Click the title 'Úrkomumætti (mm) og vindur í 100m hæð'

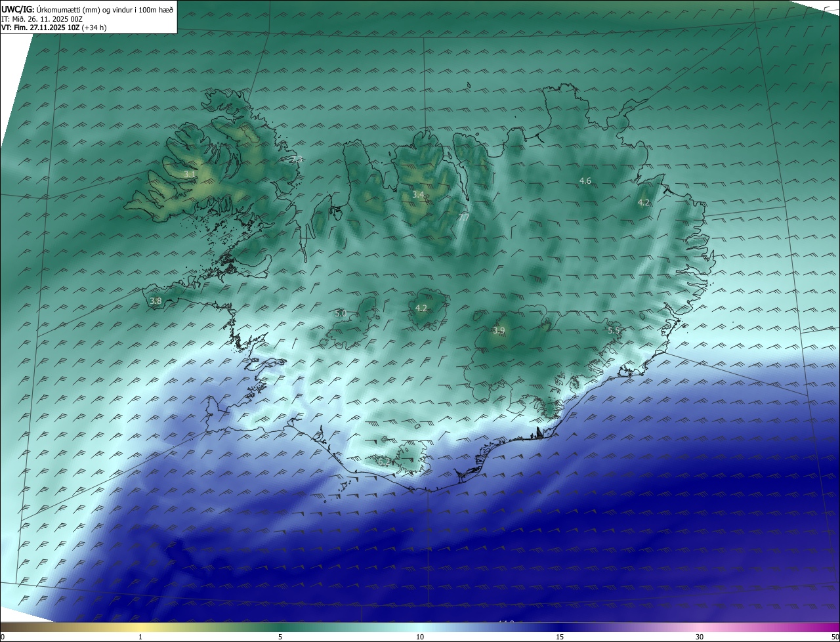coord(105,9)
